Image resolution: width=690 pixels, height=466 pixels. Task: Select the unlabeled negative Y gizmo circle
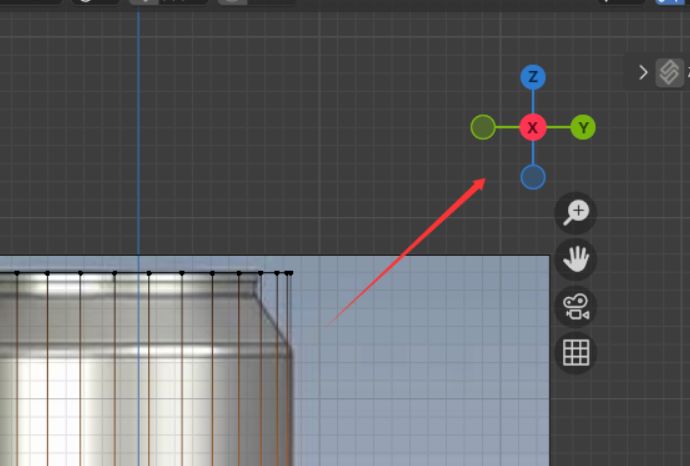tap(483, 127)
